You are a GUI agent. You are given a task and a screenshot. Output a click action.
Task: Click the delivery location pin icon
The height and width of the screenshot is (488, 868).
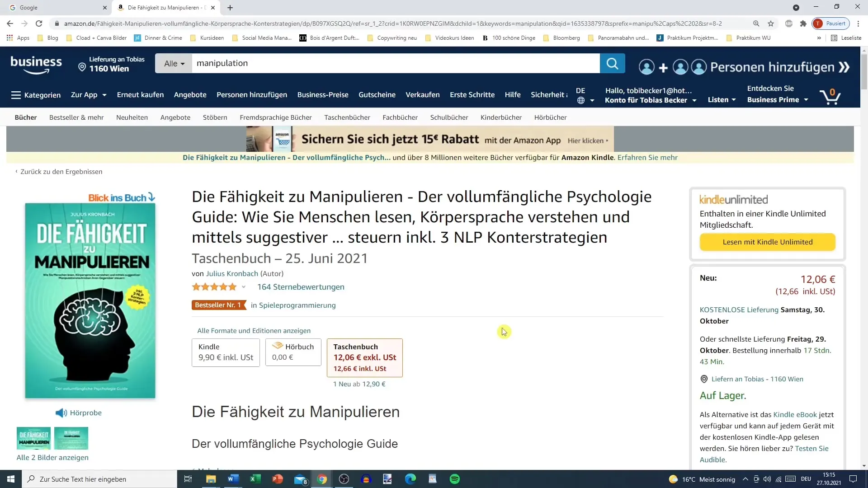pyautogui.click(x=82, y=67)
